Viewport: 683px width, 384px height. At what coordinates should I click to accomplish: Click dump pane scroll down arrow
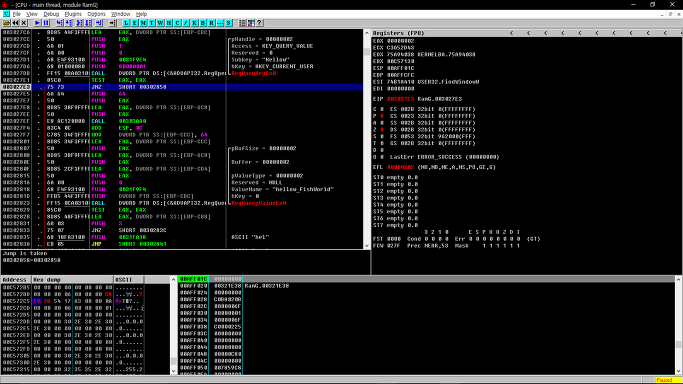pyautogui.click(x=173, y=371)
